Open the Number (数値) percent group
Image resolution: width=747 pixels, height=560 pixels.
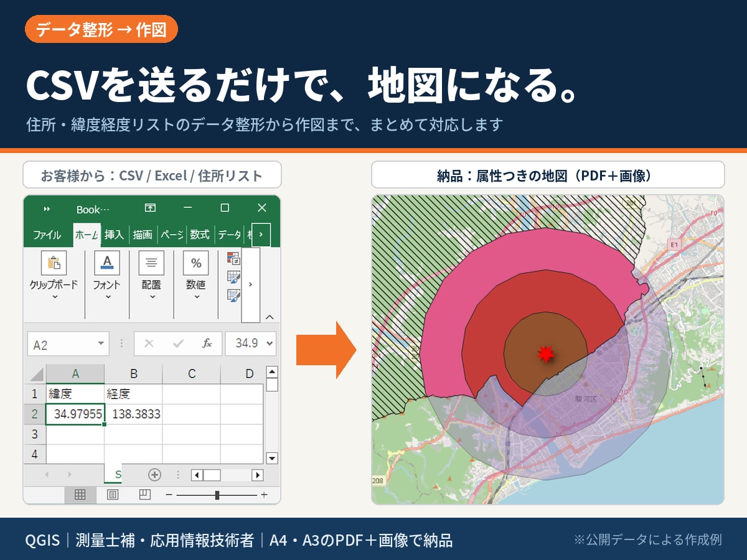click(x=196, y=263)
